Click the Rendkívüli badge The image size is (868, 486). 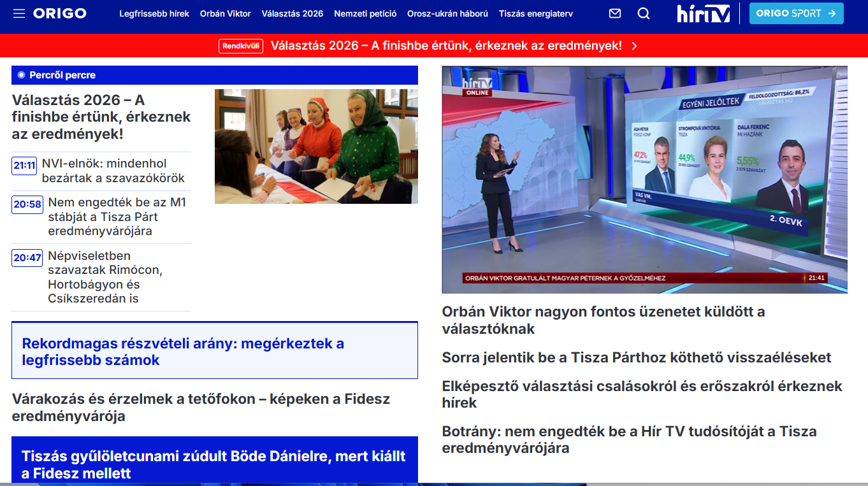(241, 46)
